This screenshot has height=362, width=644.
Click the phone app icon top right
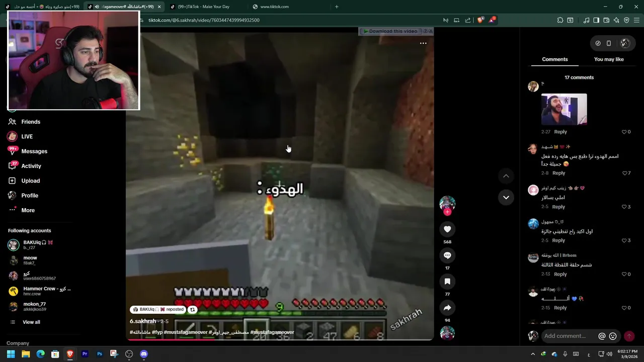click(608, 43)
